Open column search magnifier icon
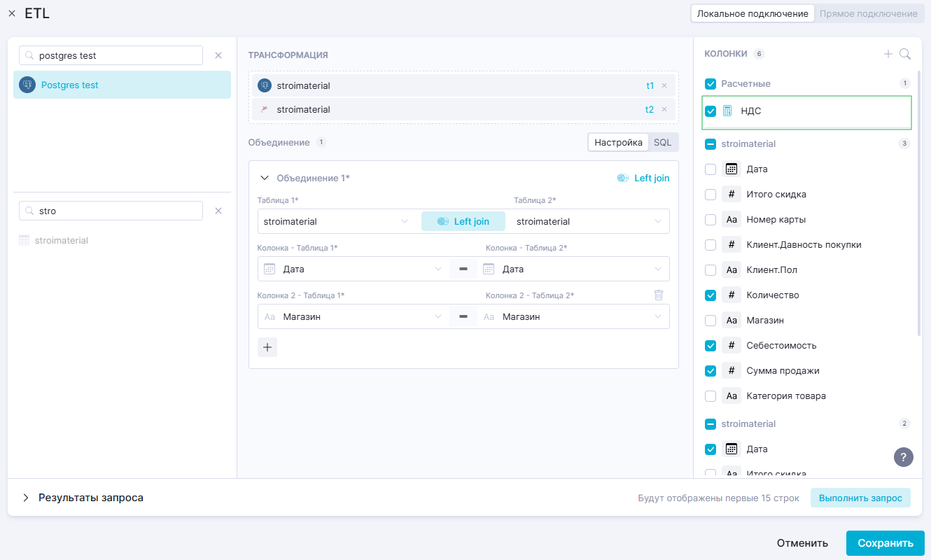Screen dimensions: 931x560 click(904, 54)
